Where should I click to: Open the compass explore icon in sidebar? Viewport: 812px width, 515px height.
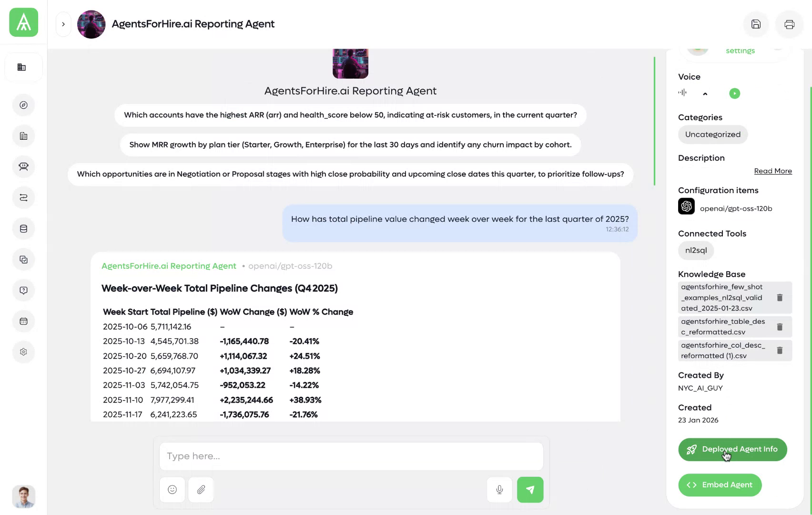[x=23, y=105]
